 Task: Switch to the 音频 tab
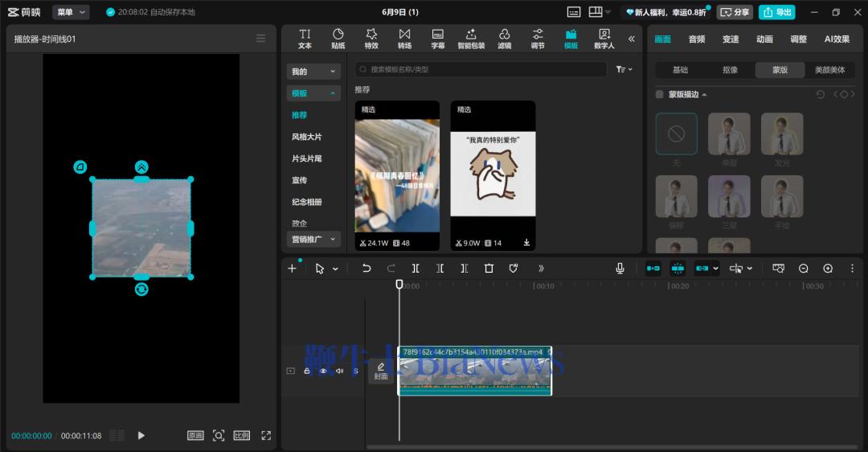click(x=696, y=39)
